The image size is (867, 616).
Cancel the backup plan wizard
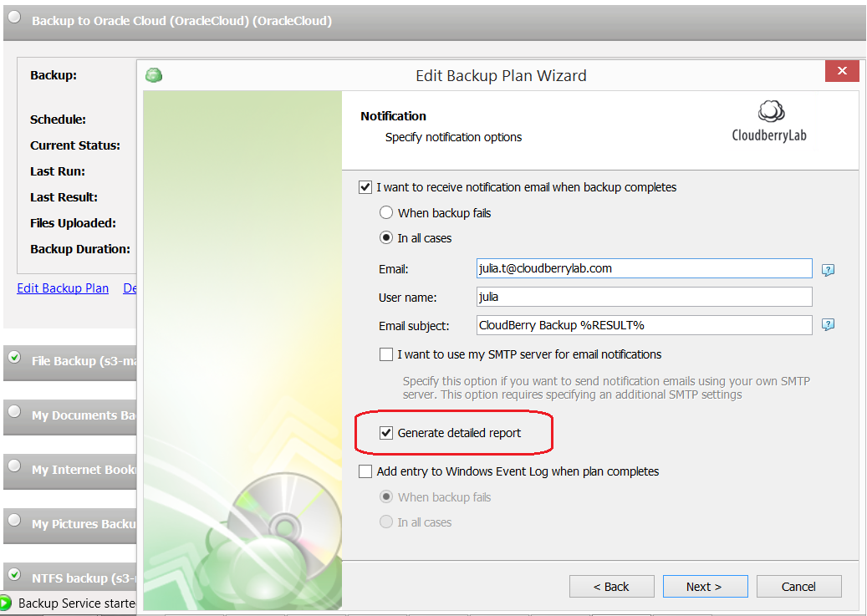[x=799, y=587]
